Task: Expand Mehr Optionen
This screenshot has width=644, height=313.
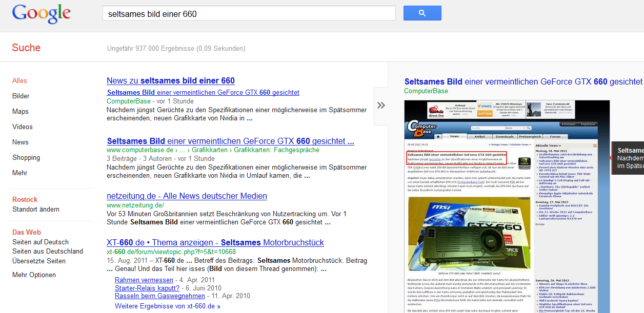Action: (34, 275)
